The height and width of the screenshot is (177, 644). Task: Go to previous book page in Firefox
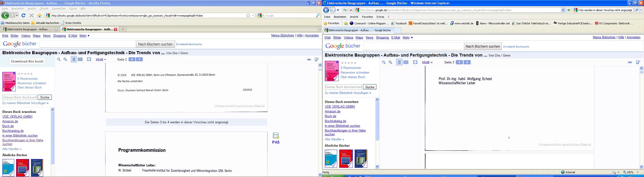(132, 59)
